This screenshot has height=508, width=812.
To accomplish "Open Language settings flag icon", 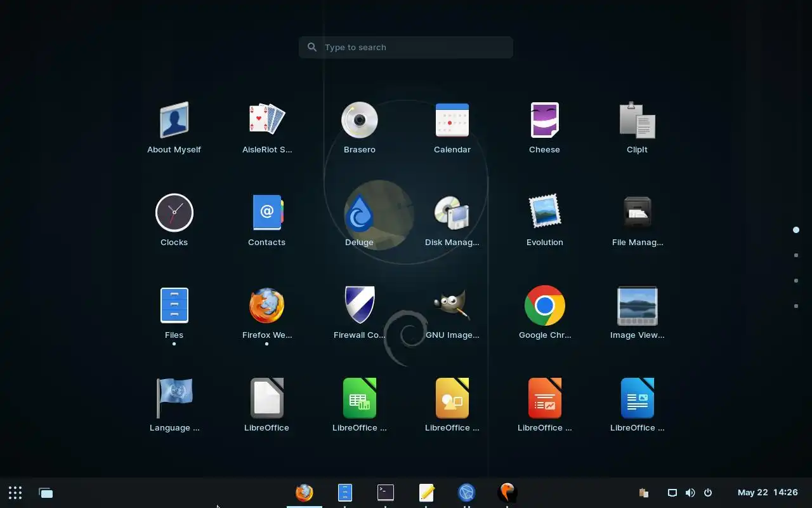I will point(174,406).
